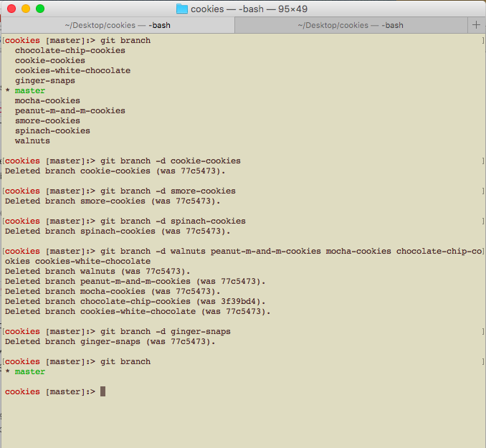Click output 'Deleted branch cookie-cookies (was 77c5473).'
The width and height of the screenshot is (486, 448).
[x=115, y=171]
